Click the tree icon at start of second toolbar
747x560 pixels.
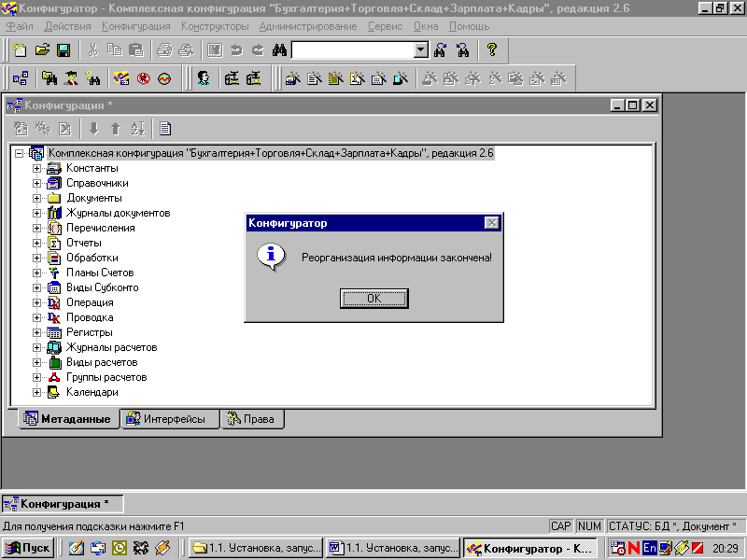[x=20, y=78]
